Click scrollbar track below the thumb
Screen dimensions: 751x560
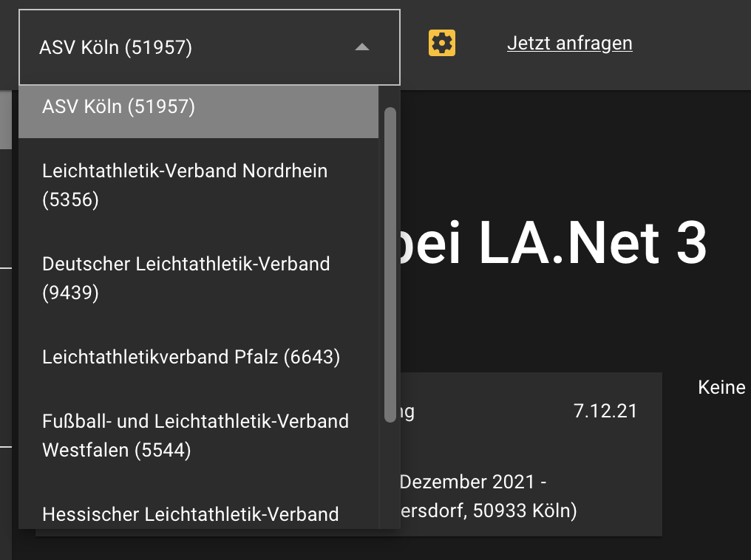point(390,475)
